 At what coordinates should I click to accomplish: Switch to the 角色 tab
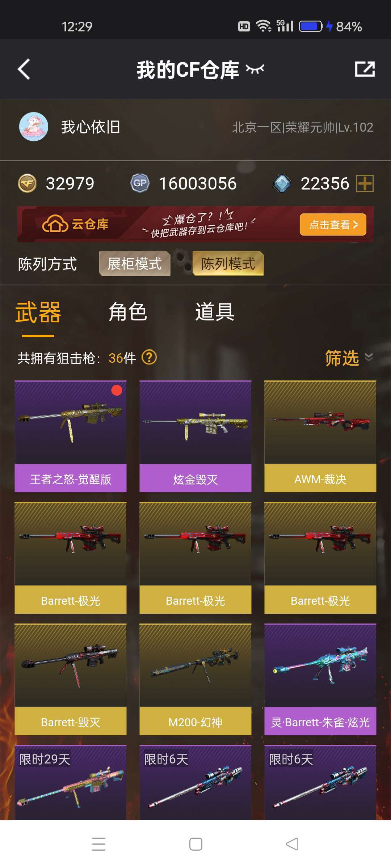128,312
